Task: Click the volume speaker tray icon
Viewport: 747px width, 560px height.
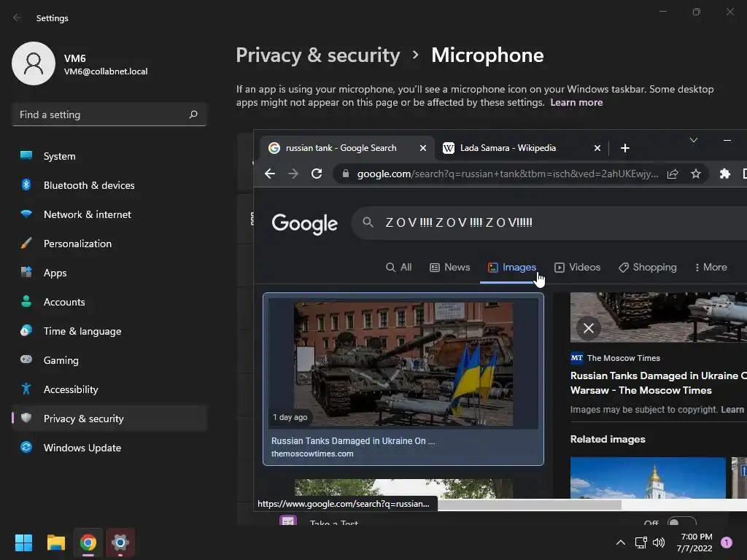Action: click(x=659, y=542)
